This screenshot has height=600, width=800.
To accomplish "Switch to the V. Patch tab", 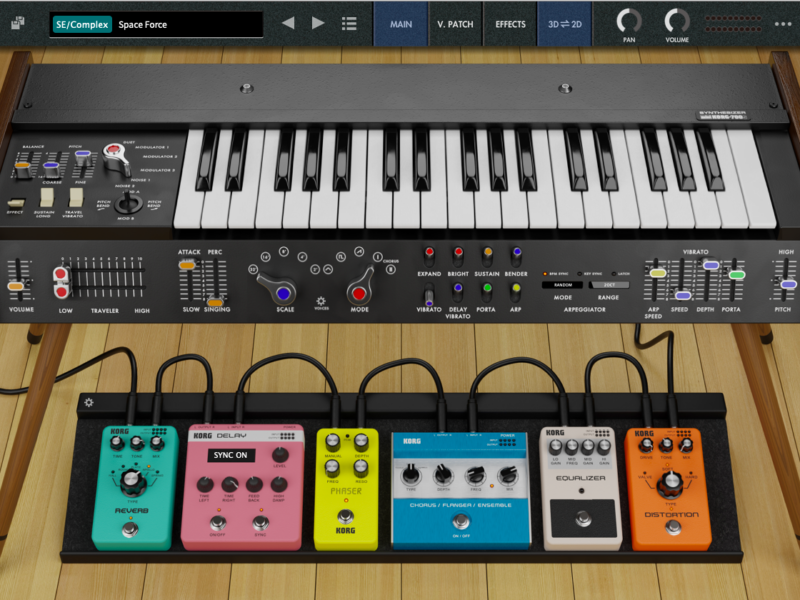I will pos(455,24).
